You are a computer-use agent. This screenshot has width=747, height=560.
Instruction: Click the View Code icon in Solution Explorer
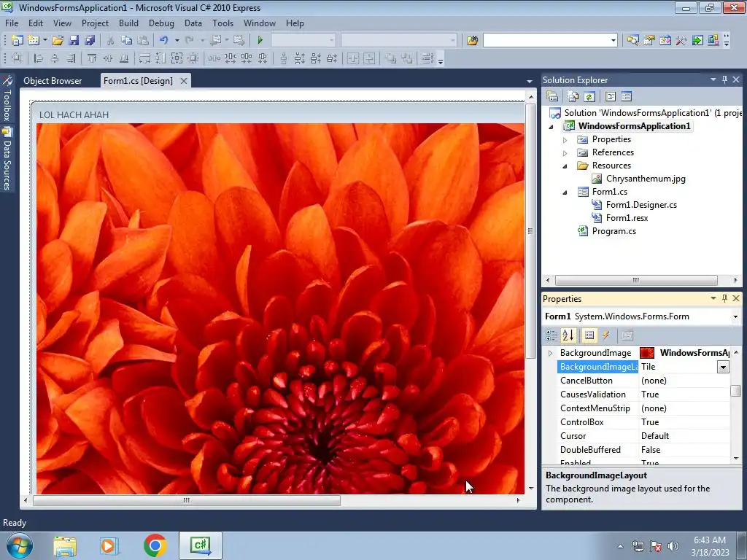point(611,97)
